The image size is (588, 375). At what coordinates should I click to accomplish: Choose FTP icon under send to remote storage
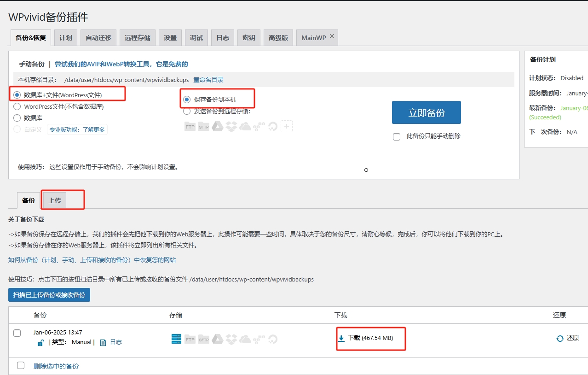190,127
